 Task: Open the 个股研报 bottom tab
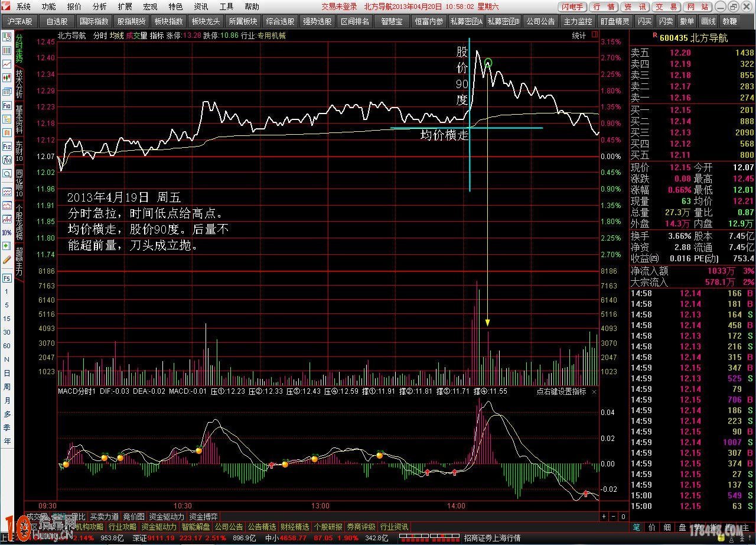click(x=328, y=527)
